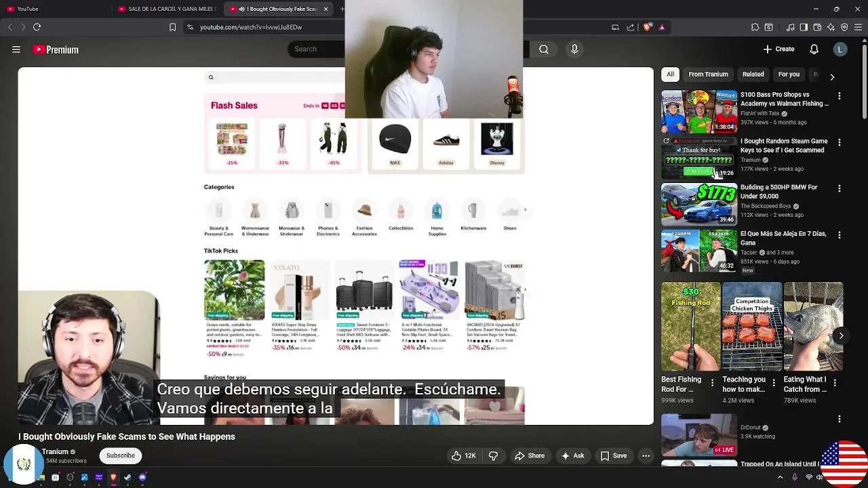
Task: Focus the YouTube Search field
Action: point(317,49)
